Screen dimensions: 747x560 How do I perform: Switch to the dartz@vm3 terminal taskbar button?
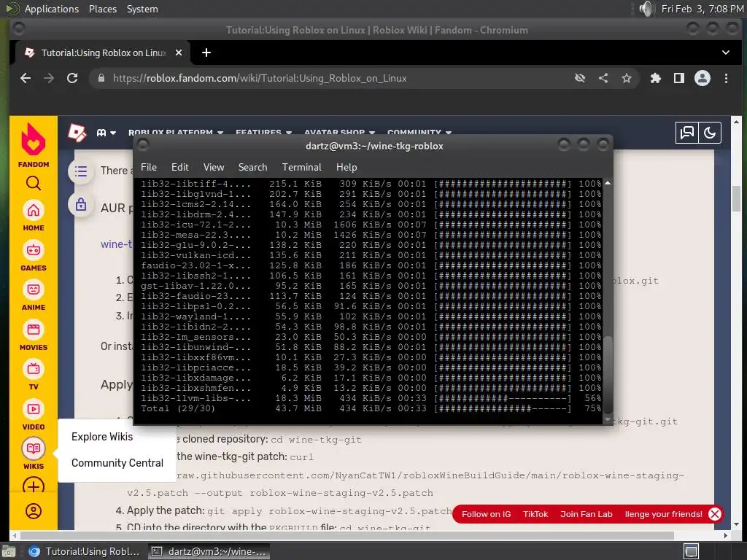point(209,551)
